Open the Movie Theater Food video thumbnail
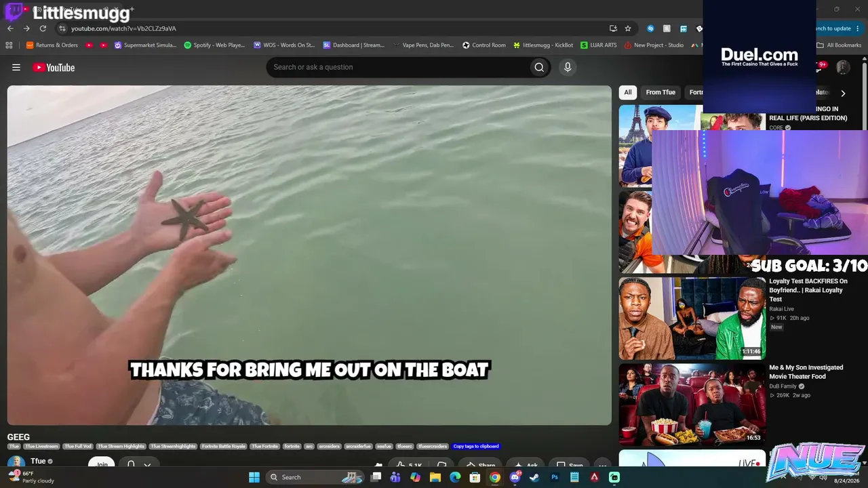Viewport: 868px width, 488px height. point(692,405)
